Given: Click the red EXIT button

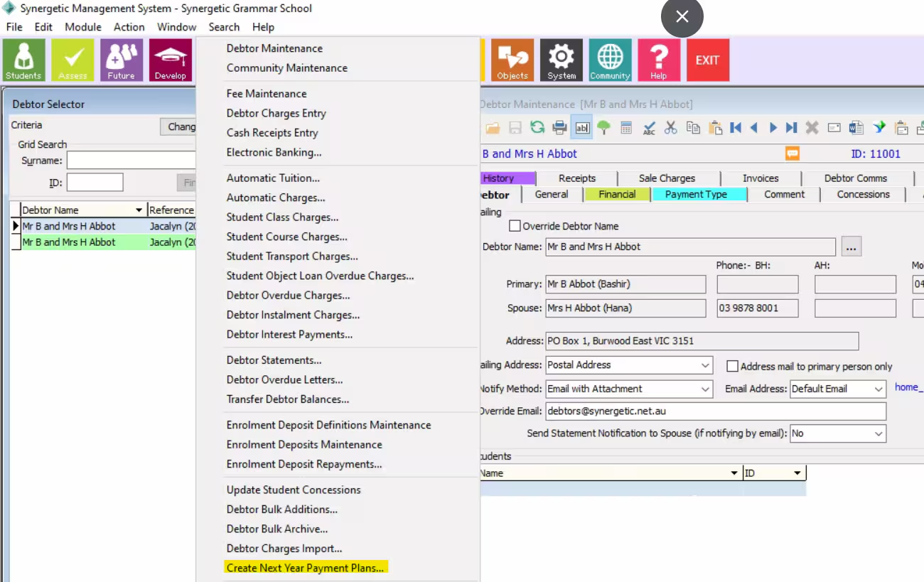Looking at the screenshot, I should point(708,60).
